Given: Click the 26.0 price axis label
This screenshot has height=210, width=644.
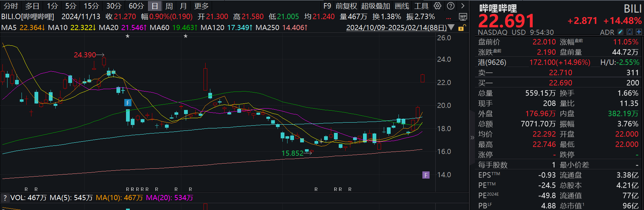Looking at the screenshot, I should (x=444, y=38).
